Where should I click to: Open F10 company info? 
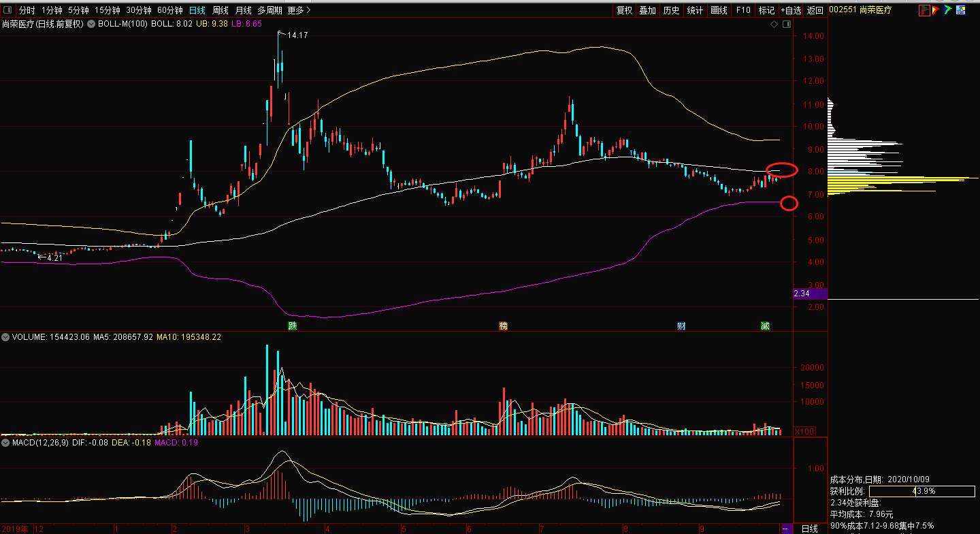[743, 10]
